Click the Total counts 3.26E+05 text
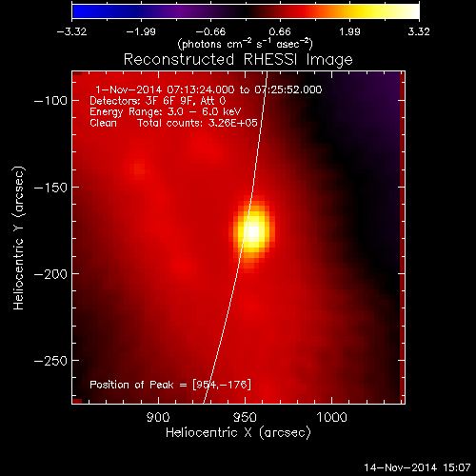 point(197,123)
